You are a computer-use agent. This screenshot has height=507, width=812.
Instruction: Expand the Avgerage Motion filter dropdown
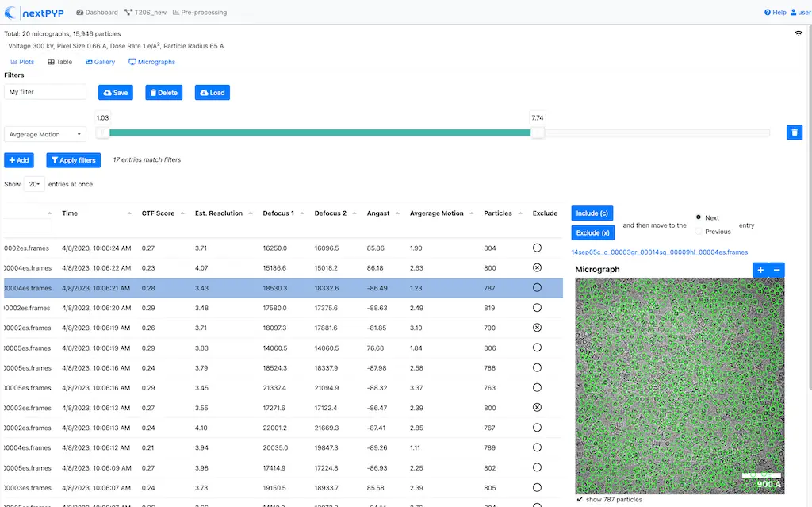click(x=45, y=135)
